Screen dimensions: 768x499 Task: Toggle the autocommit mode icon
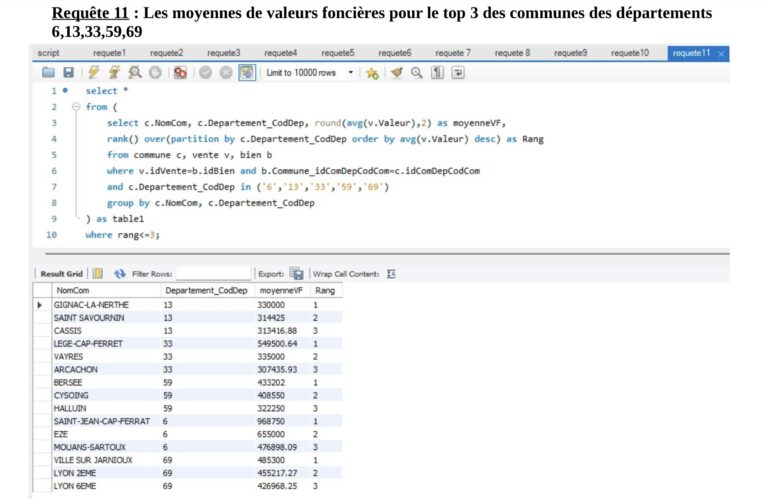point(247,72)
